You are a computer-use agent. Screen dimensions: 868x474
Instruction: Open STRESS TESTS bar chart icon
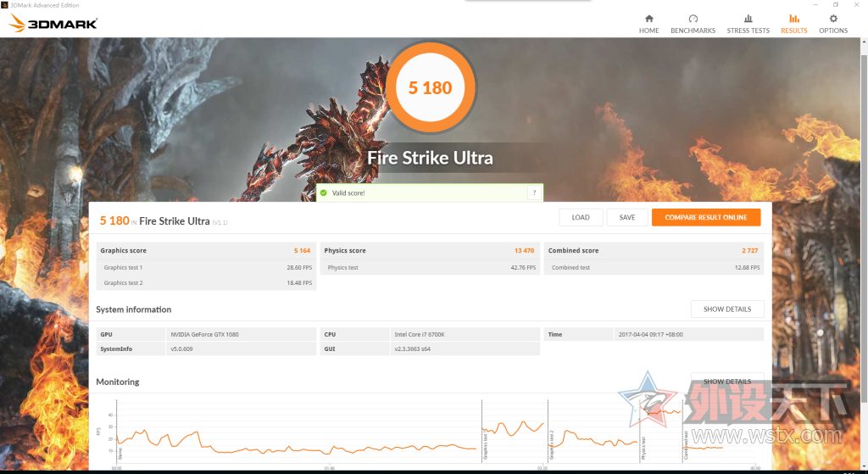[x=748, y=19]
